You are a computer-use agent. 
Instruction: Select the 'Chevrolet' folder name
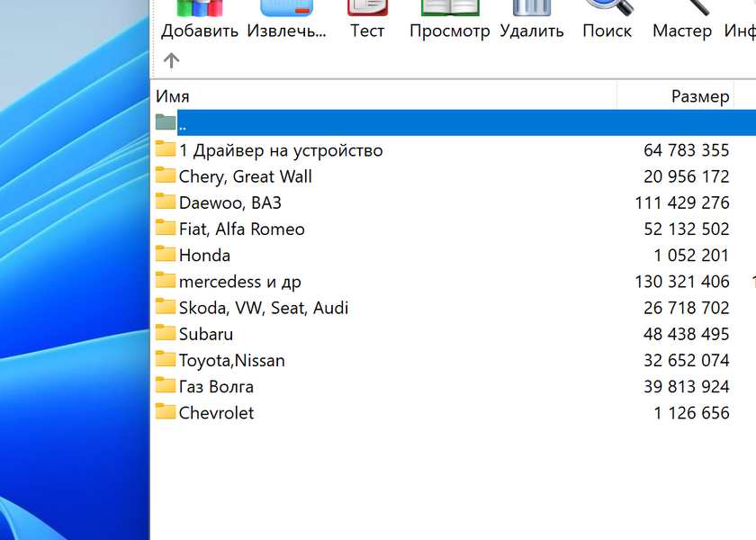[217, 413]
